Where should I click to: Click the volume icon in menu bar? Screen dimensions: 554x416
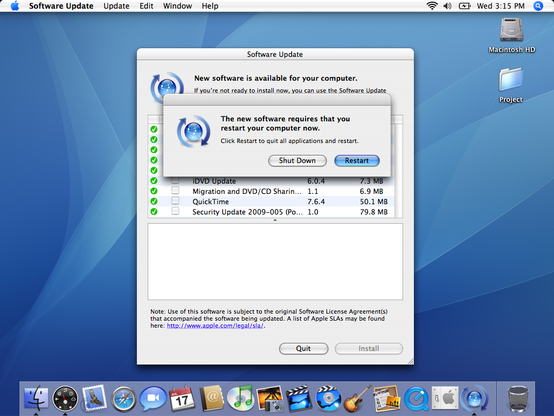(x=447, y=6)
